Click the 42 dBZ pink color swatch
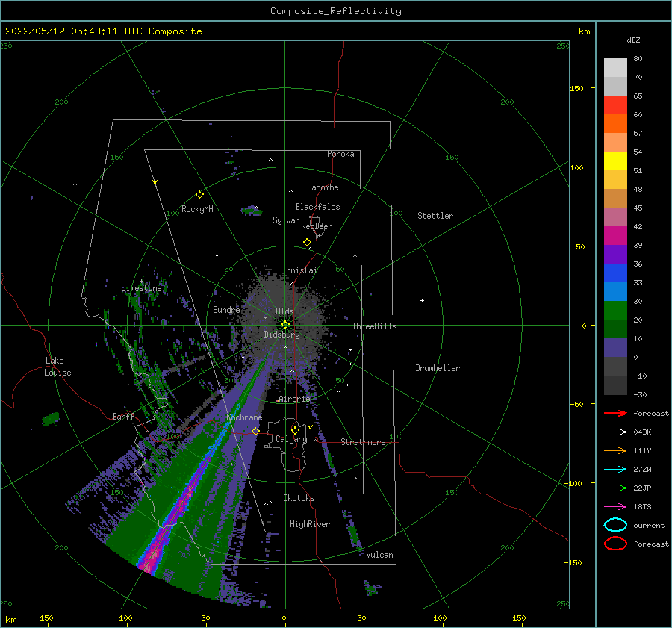The height and width of the screenshot is (628, 672). tap(615, 217)
